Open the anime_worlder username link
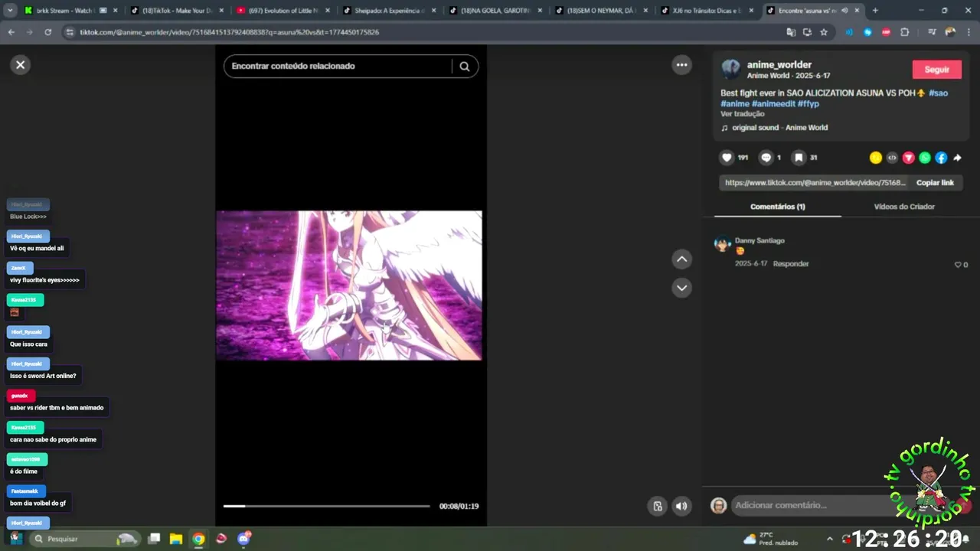 click(779, 65)
